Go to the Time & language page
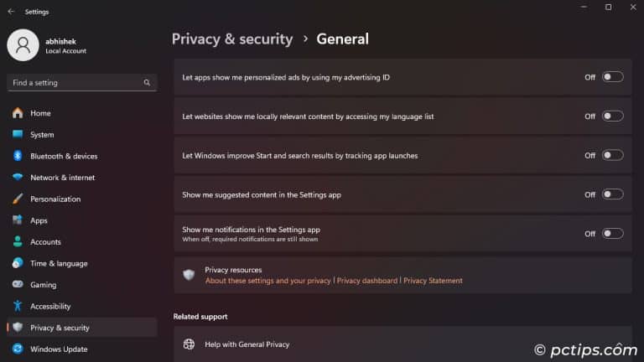644x362 pixels. pos(59,263)
